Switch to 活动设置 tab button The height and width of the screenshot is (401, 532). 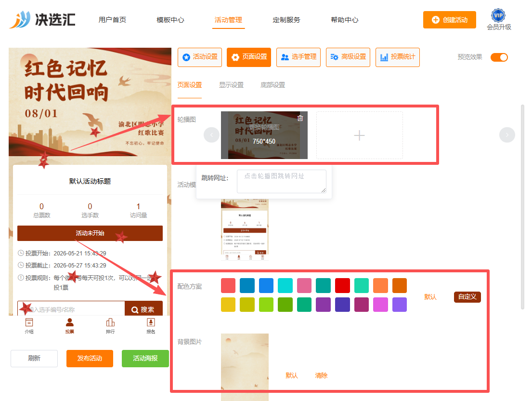tap(200, 57)
